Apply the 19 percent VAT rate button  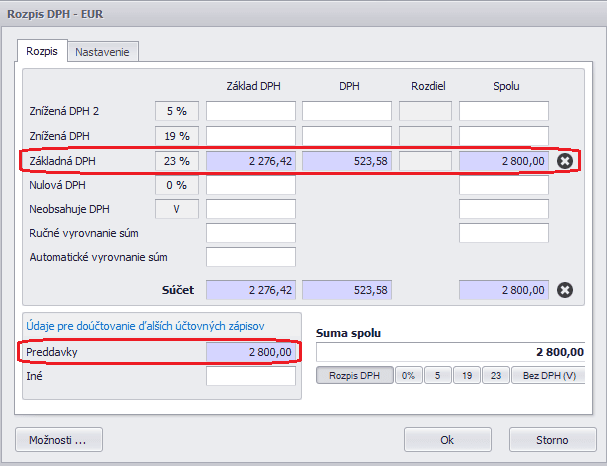click(467, 376)
